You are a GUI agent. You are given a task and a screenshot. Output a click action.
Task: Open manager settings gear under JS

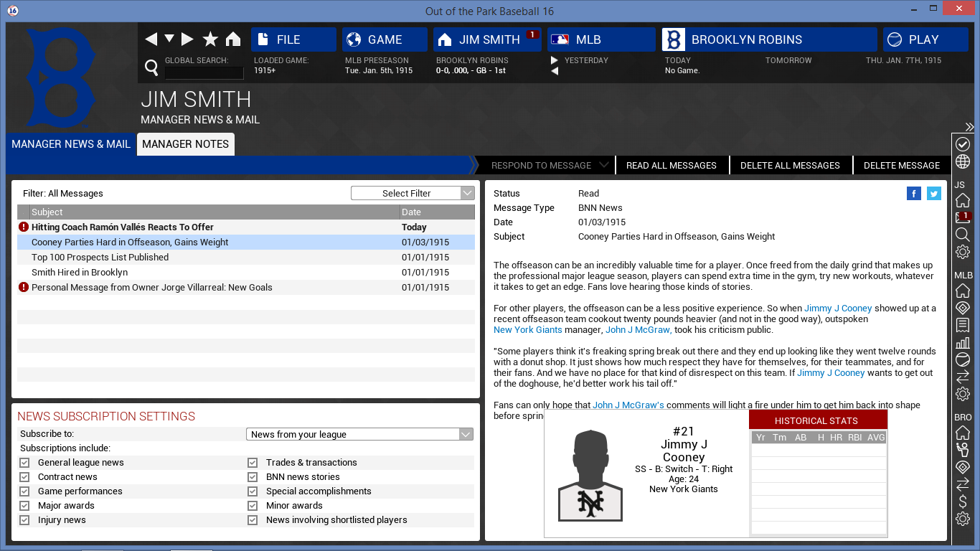pyautogui.click(x=963, y=252)
